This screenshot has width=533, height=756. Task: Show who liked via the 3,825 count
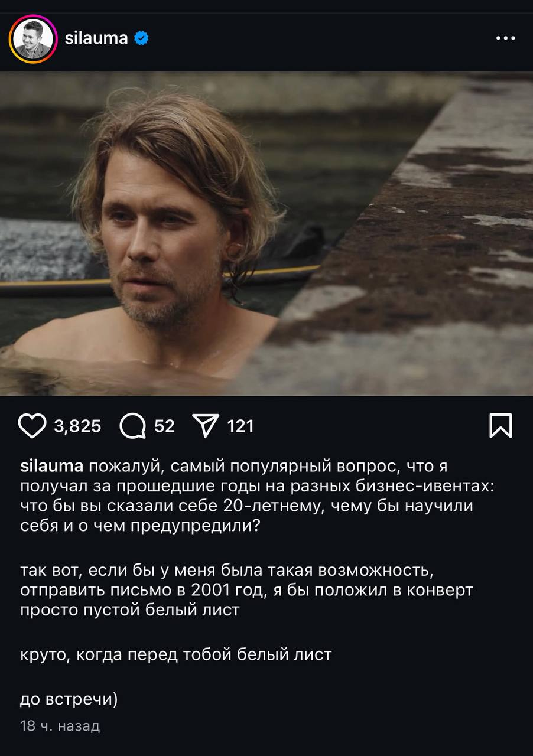(x=77, y=426)
